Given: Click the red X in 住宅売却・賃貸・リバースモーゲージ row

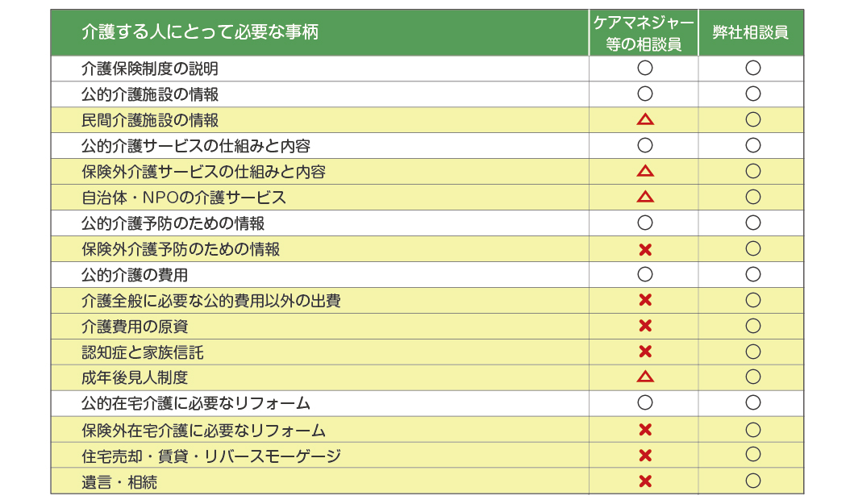Looking at the screenshot, I should point(644,456).
